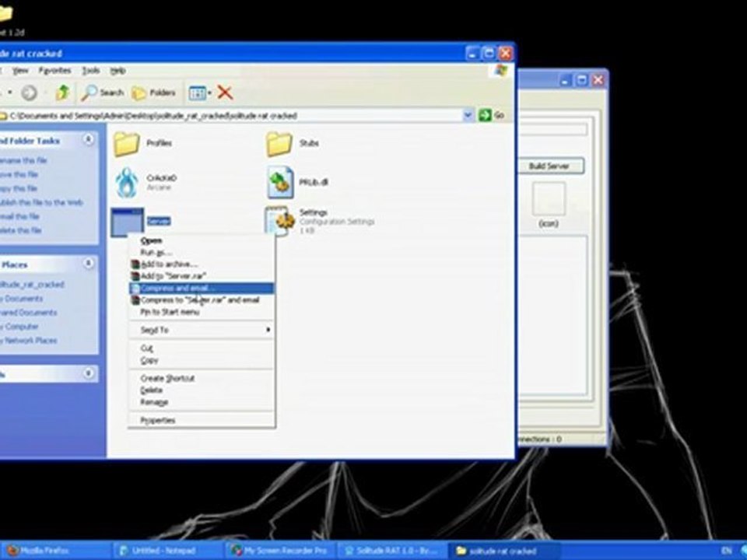Click the Forward navigation arrow in Explorer toolbar
Image resolution: width=747 pixels, height=560 pixels.
point(29,93)
